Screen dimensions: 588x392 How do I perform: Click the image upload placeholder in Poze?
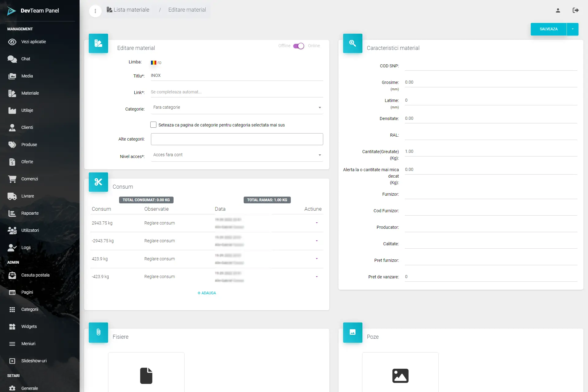click(400, 375)
